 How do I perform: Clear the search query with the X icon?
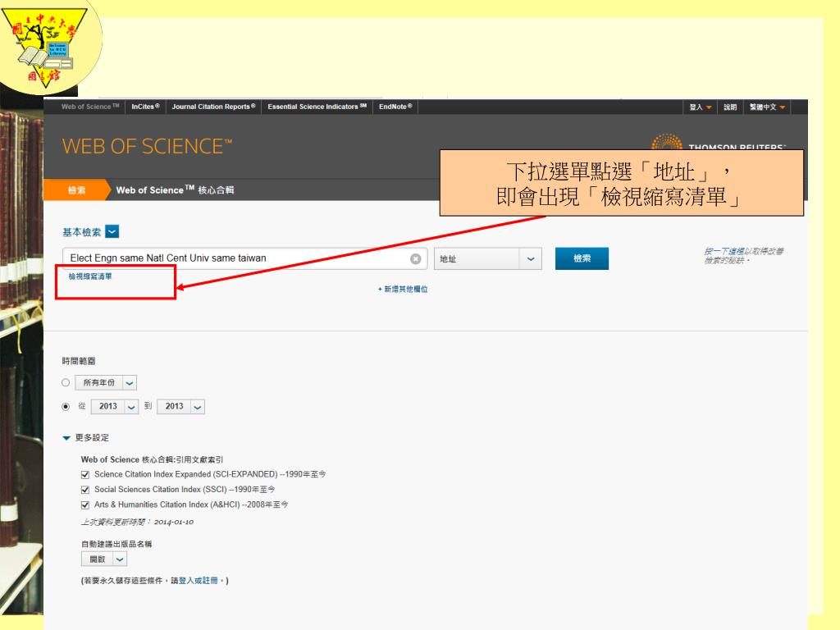(x=415, y=258)
